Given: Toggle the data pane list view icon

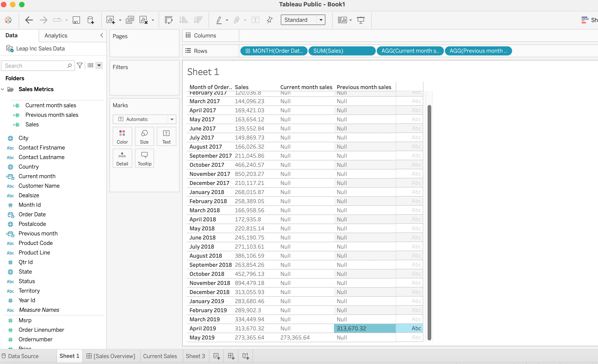Looking at the screenshot, I should (90, 65).
